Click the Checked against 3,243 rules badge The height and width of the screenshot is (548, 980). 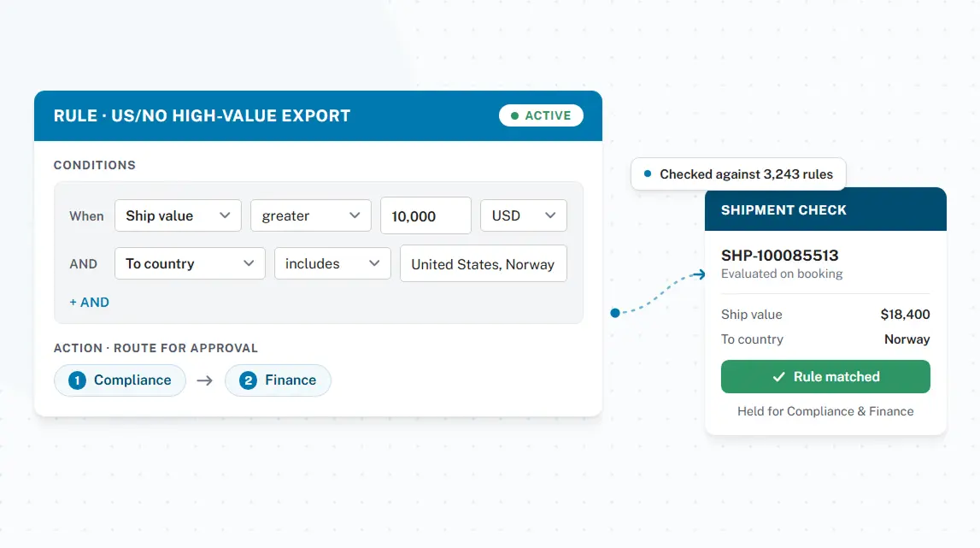738,174
